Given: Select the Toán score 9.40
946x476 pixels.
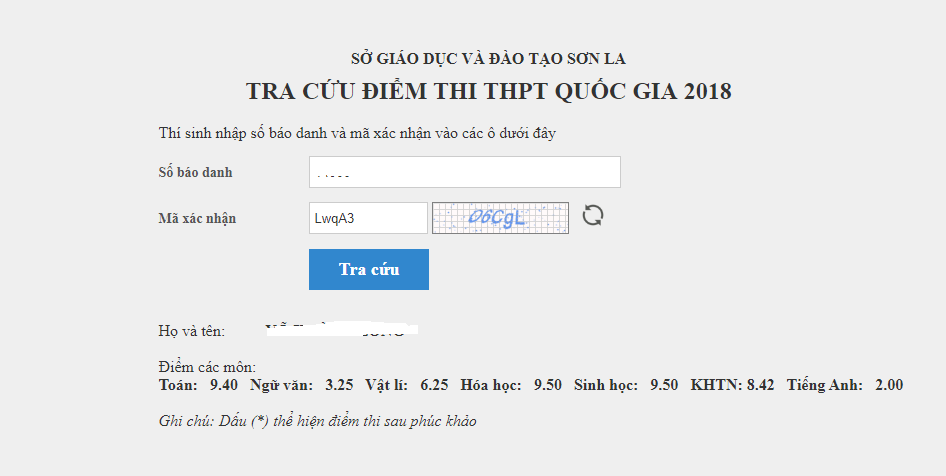Looking at the screenshot, I should pos(223,385).
